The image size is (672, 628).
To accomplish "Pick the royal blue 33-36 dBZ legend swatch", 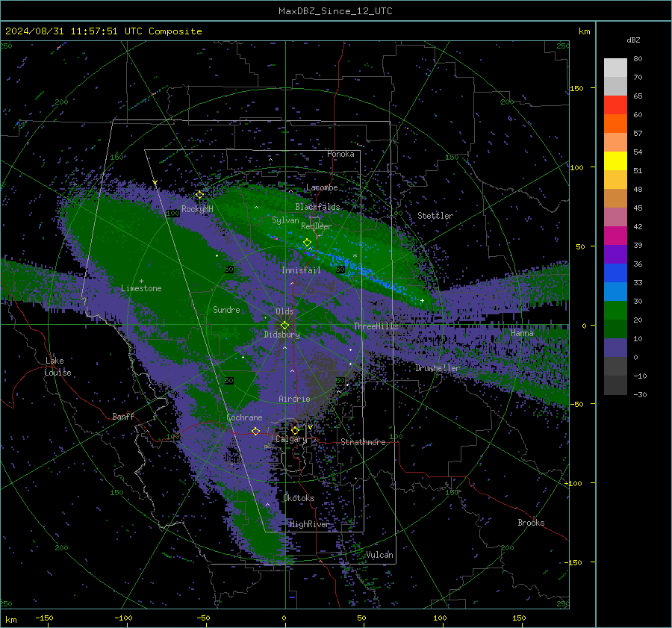I will [615, 273].
